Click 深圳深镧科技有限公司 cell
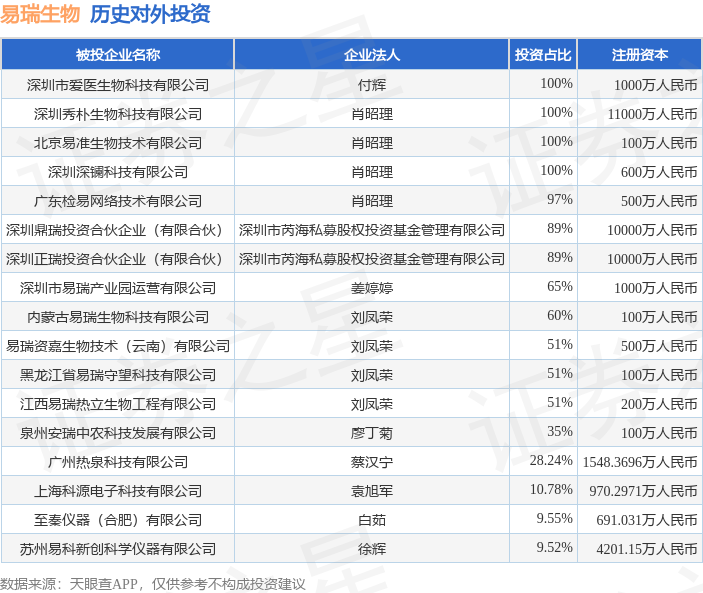 point(118,172)
